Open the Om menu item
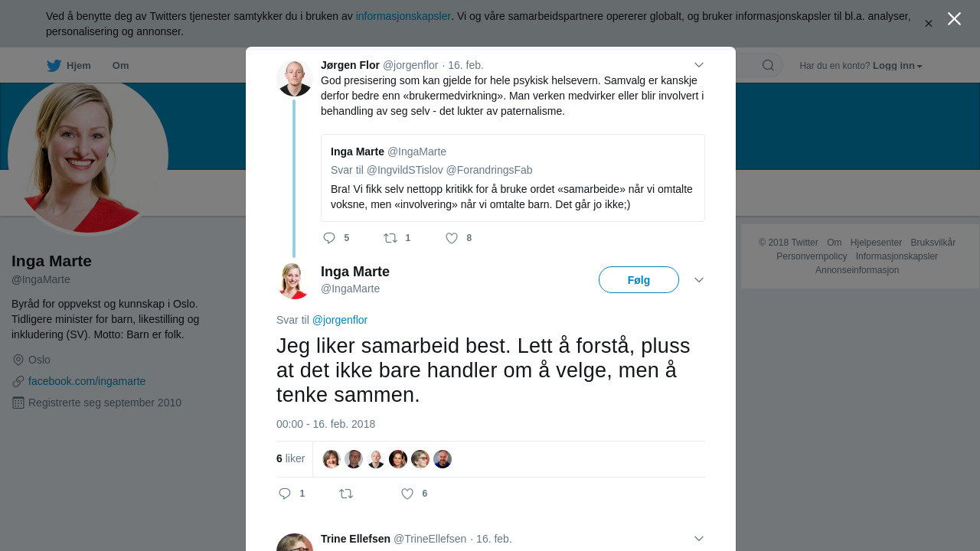The image size is (980, 551). pos(120,66)
